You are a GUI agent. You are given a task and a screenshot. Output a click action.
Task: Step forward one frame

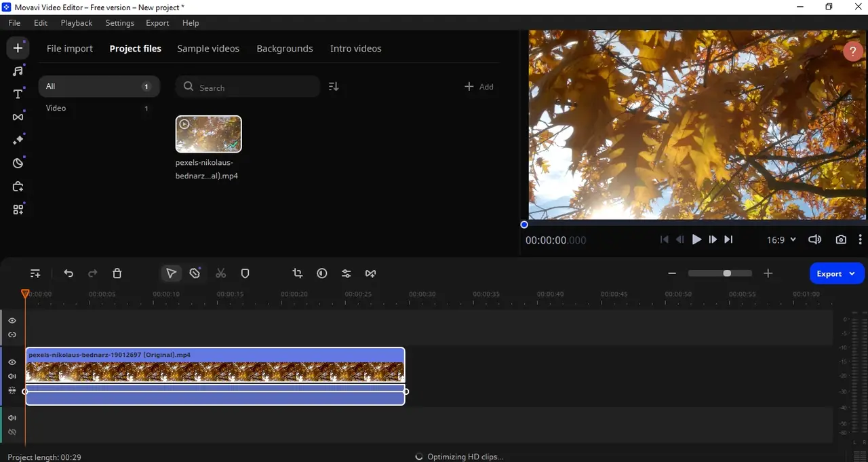(713, 239)
